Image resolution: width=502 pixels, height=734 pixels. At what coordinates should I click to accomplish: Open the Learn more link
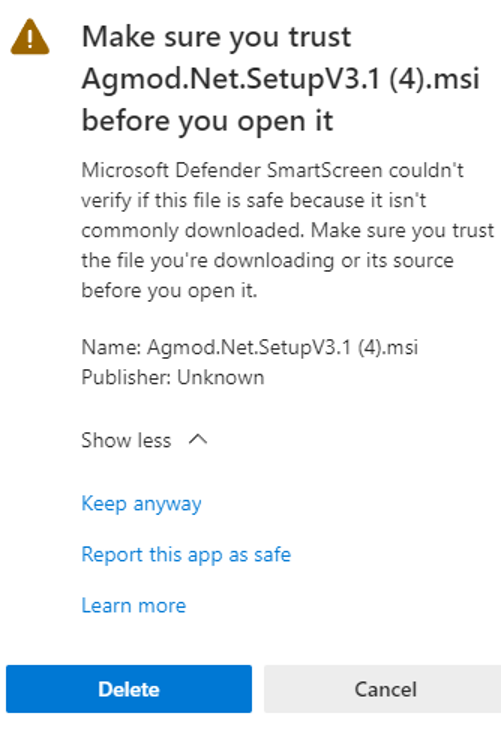[134, 606]
